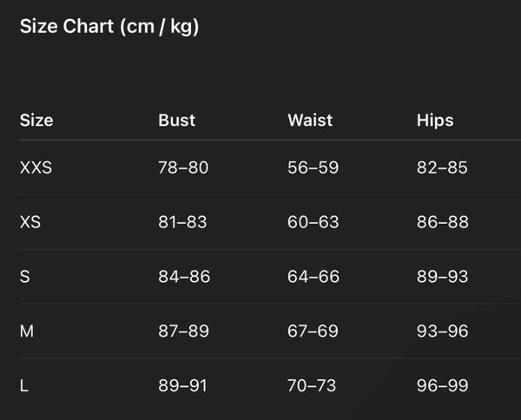Select the S size row label
This screenshot has width=521, height=420.
point(25,277)
